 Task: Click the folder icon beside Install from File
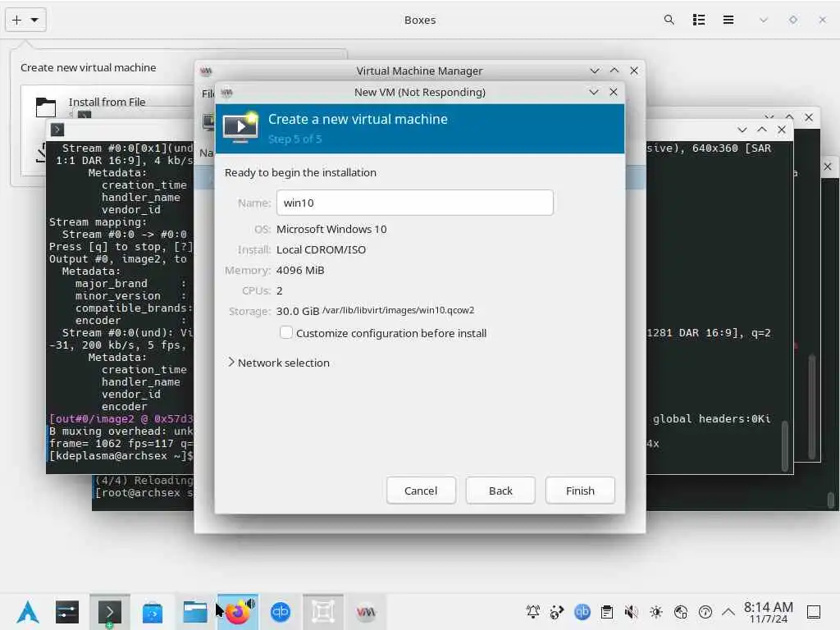[46, 107]
